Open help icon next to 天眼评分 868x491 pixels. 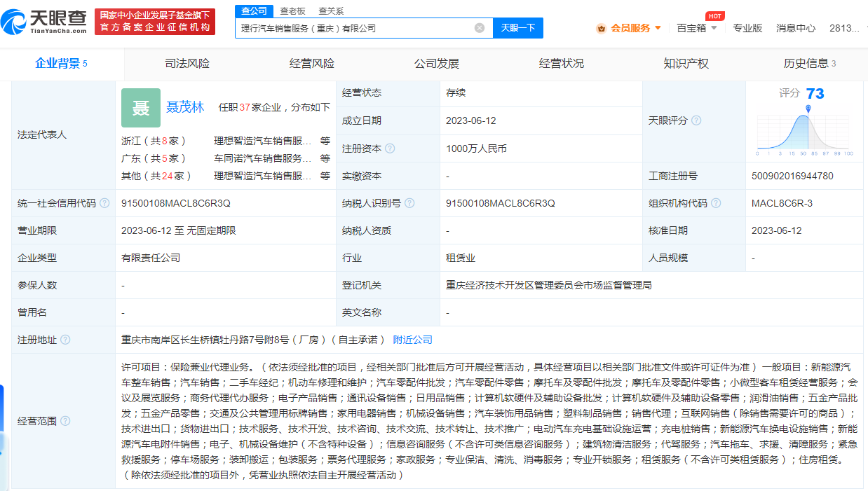click(x=696, y=120)
